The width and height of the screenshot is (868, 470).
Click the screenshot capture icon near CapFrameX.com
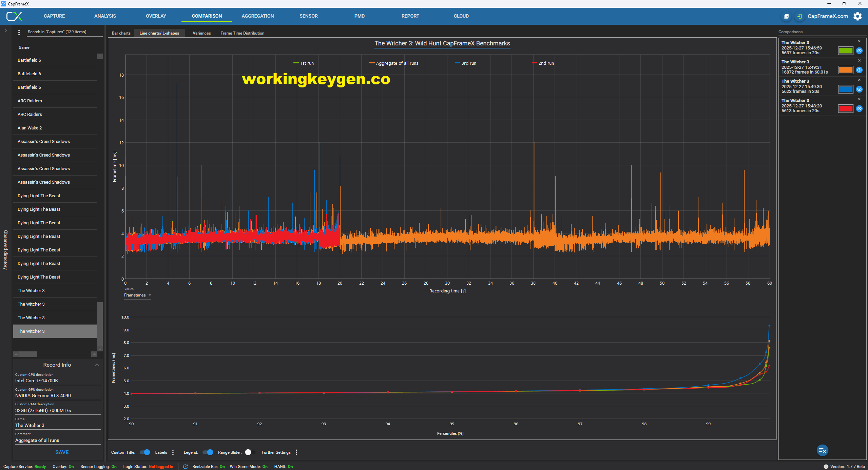(x=786, y=16)
